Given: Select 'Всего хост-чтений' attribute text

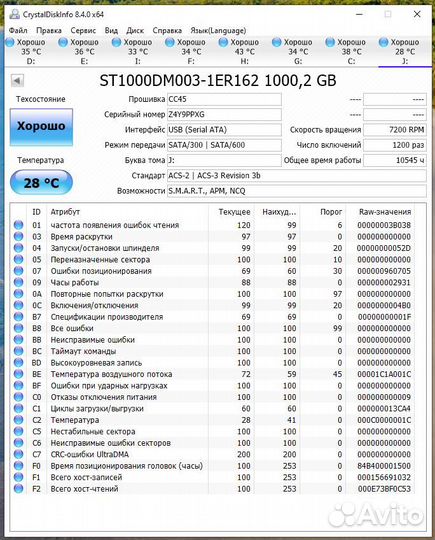Looking at the screenshot, I should click(84, 489).
